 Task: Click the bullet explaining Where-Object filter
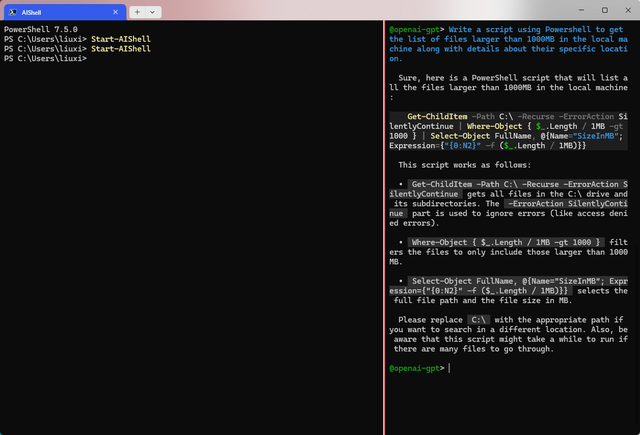(509, 252)
